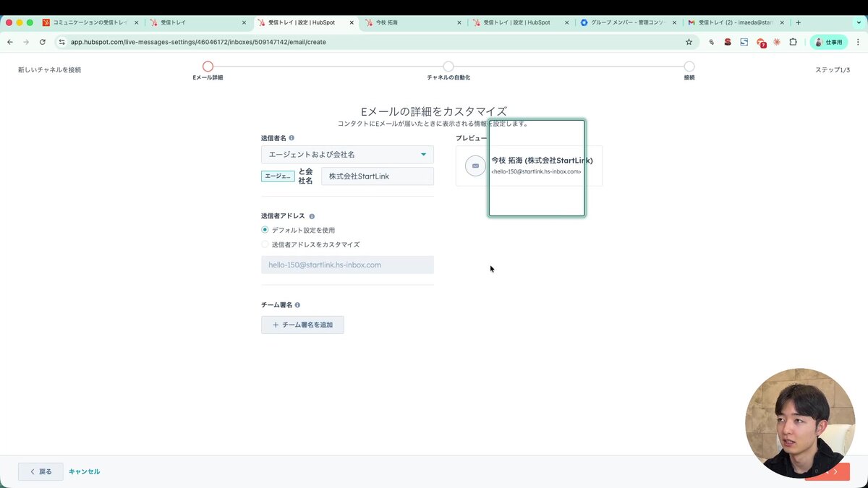Reload the page with the refresh icon
The image size is (868, 488).
[42, 42]
